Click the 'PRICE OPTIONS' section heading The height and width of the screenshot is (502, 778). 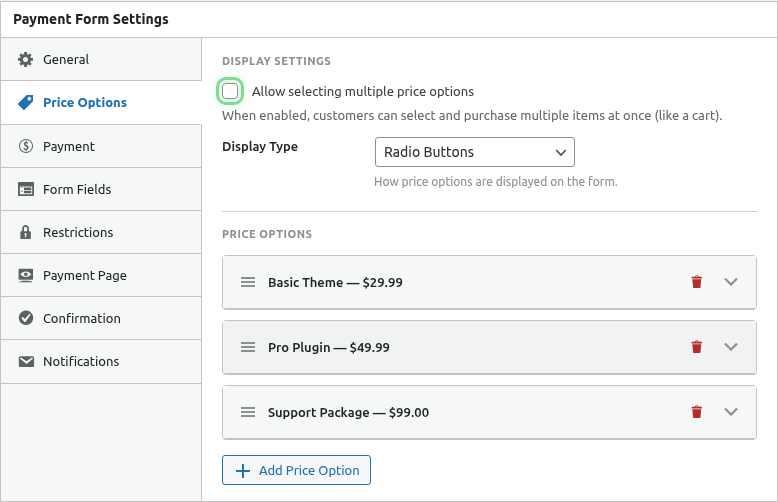[x=267, y=234]
